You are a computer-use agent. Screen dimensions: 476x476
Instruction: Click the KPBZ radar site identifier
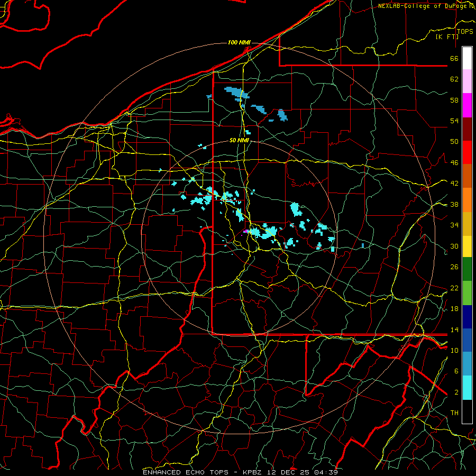253,472
